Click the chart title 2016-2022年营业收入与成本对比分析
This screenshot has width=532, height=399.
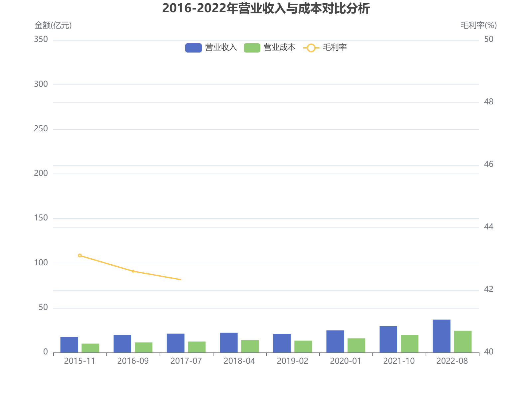[x=266, y=8]
